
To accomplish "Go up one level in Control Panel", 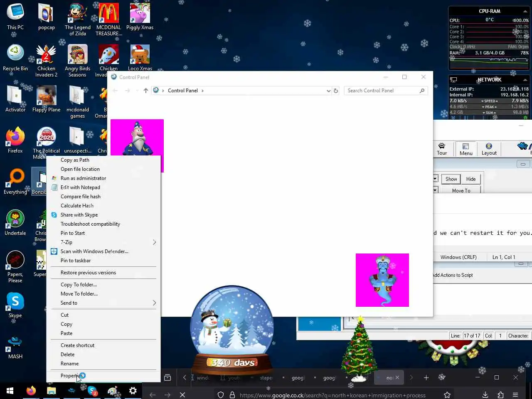I will coord(145,91).
